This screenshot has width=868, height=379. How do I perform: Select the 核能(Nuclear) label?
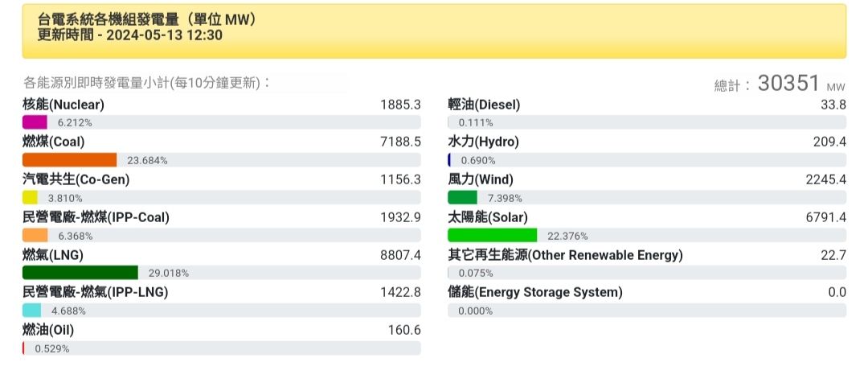click(x=63, y=105)
